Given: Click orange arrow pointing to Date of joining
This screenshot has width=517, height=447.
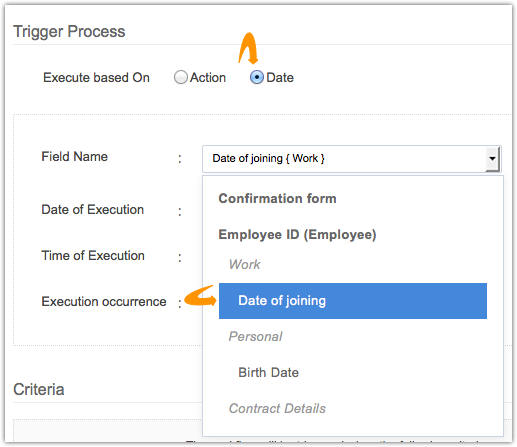Looking at the screenshot, I should [x=200, y=295].
